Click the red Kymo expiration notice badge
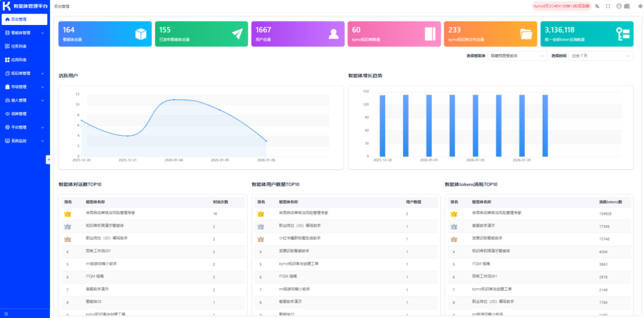The height and width of the screenshot is (318, 644). click(x=561, y=6)
